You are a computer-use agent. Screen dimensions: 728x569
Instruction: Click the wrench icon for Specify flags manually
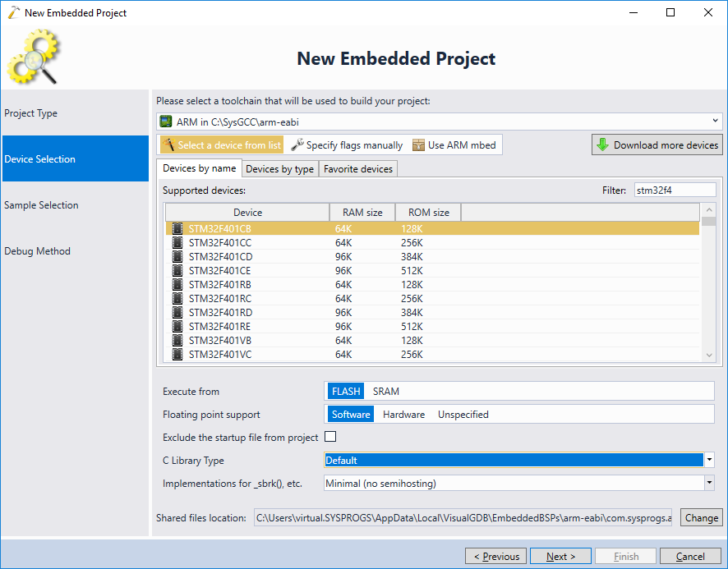[297, 145]
